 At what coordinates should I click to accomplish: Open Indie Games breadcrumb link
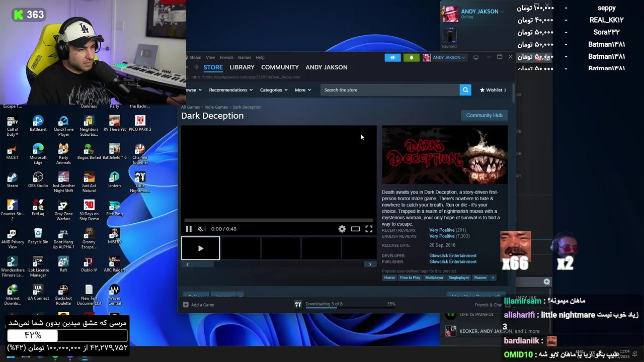[216, 107]
